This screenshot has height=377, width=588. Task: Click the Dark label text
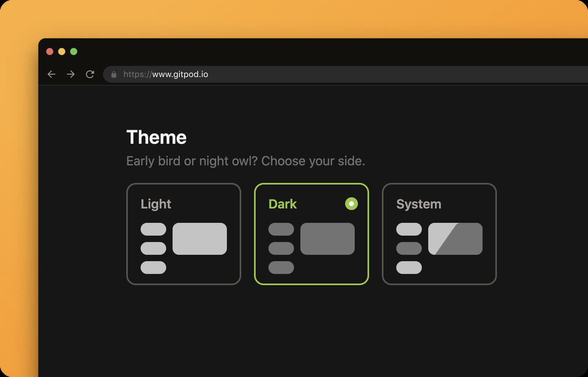coord(282,204)
